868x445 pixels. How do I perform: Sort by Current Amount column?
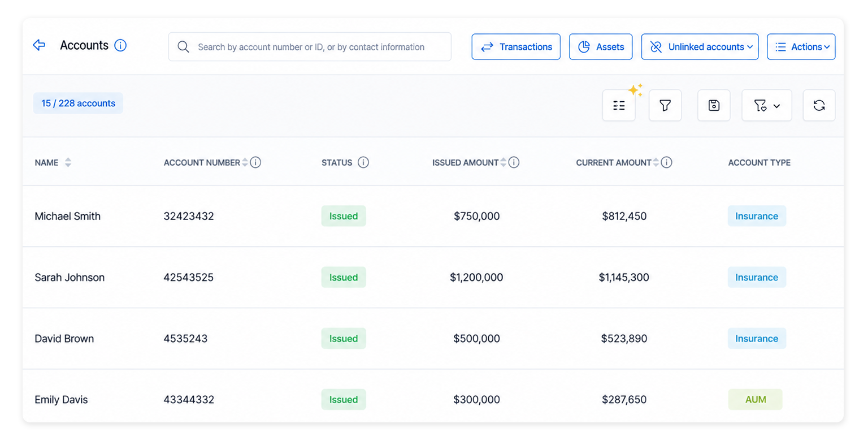pos(656,162)
